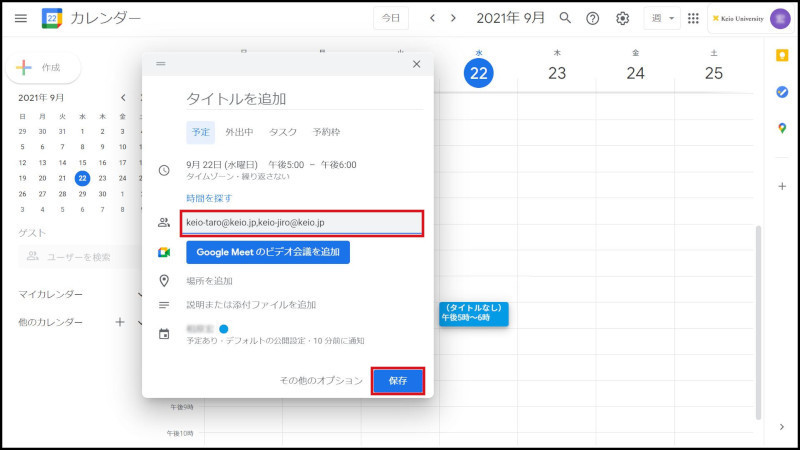Open the Google apps grid

point(693,18)
